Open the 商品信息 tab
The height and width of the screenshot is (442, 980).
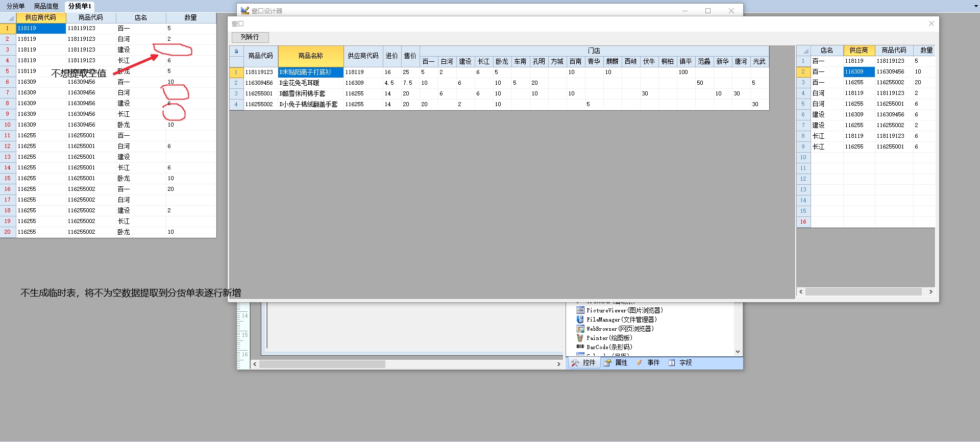tap(46, 6)
